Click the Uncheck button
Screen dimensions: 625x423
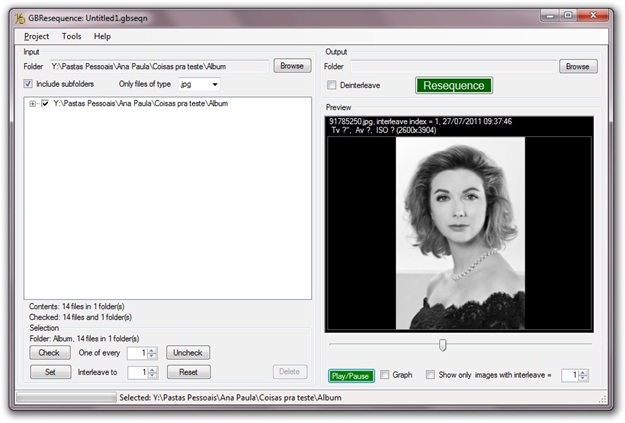188,353
